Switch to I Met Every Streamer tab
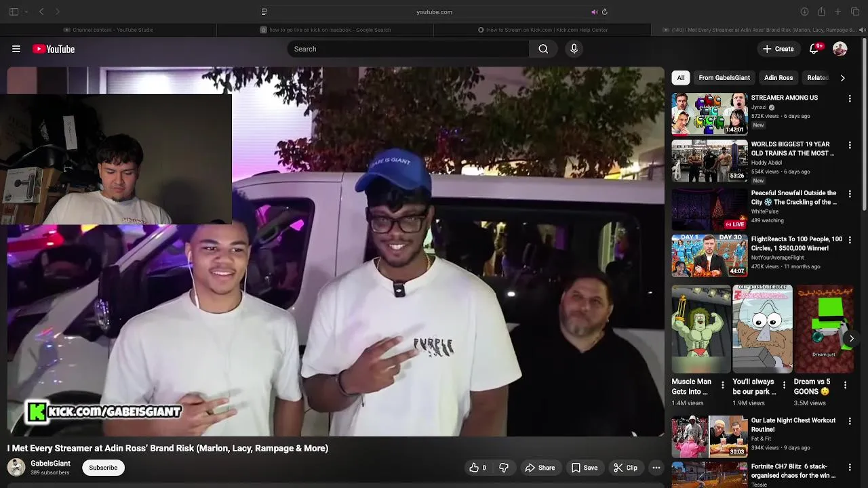Screen dimensions: 868x488 point(759,30)
